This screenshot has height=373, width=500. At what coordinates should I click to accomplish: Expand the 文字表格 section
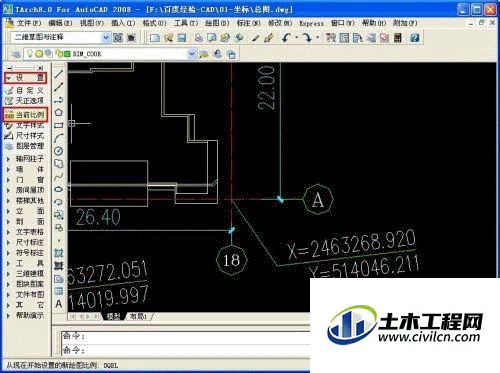(x=25, y=232)
